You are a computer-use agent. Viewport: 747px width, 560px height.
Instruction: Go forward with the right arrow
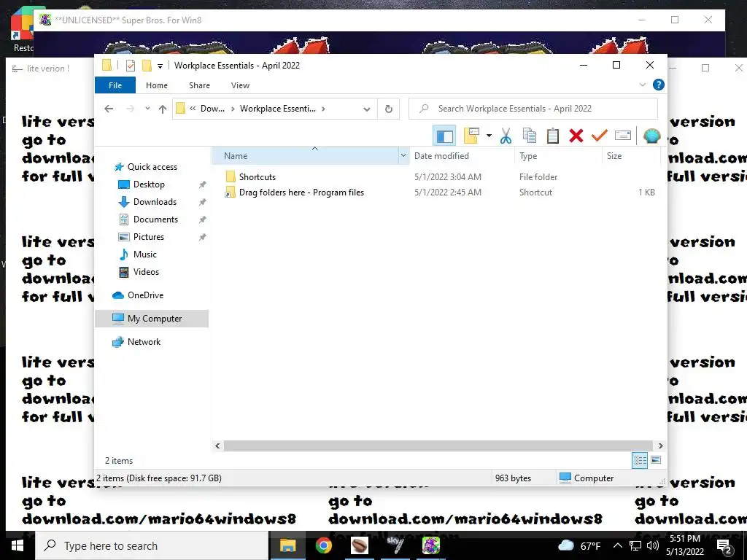pyautogui.click(x=130, y=109)
